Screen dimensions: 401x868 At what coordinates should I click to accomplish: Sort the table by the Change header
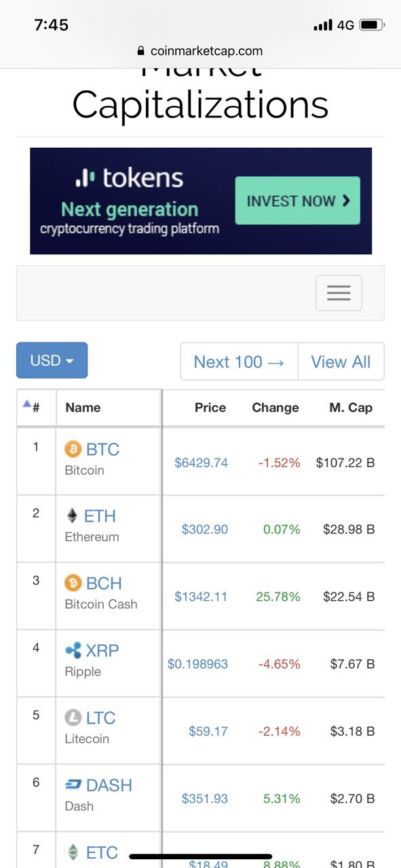point(275,408)
